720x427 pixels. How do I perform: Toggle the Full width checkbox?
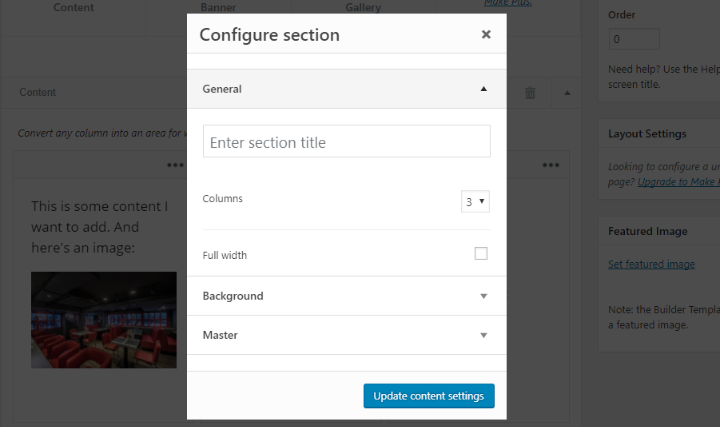481,253
